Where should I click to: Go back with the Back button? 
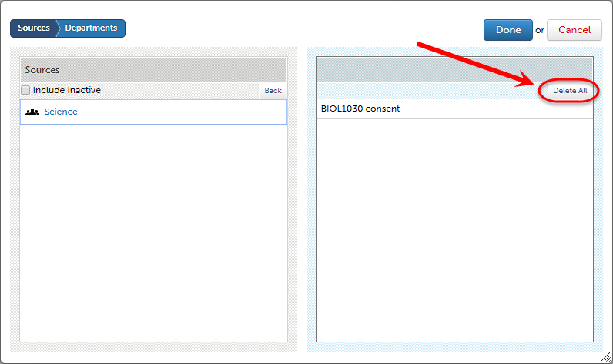[273, 91]
